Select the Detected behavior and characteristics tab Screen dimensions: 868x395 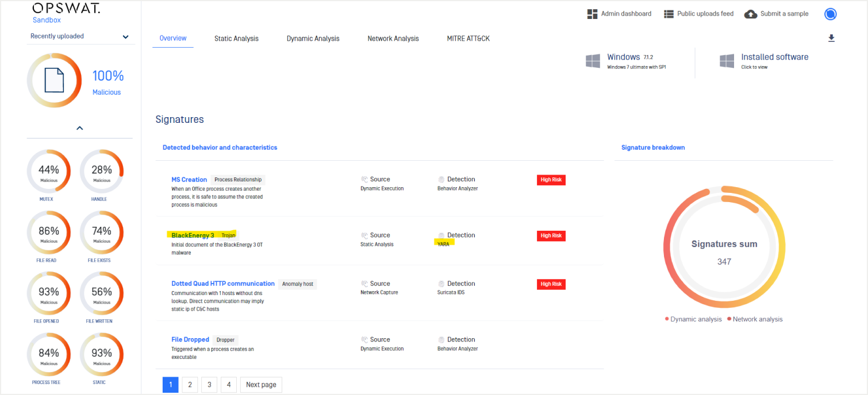pyautogui.click(x=220, y=148)
